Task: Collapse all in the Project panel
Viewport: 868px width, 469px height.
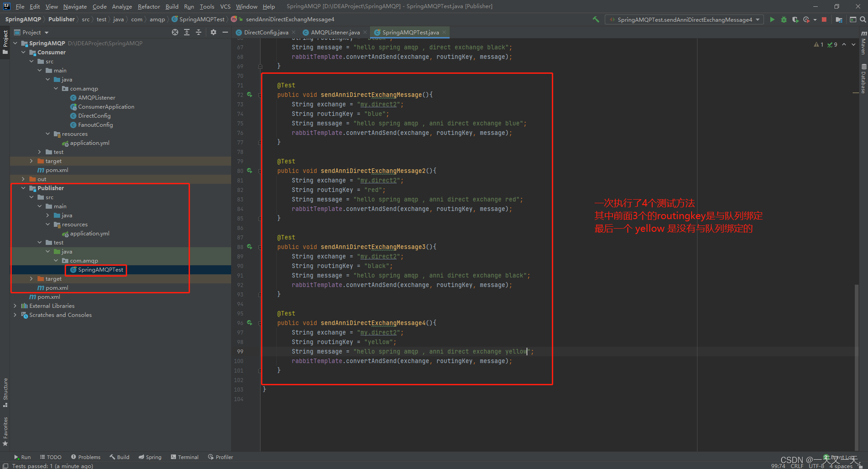Action: (x=198, y=32)
